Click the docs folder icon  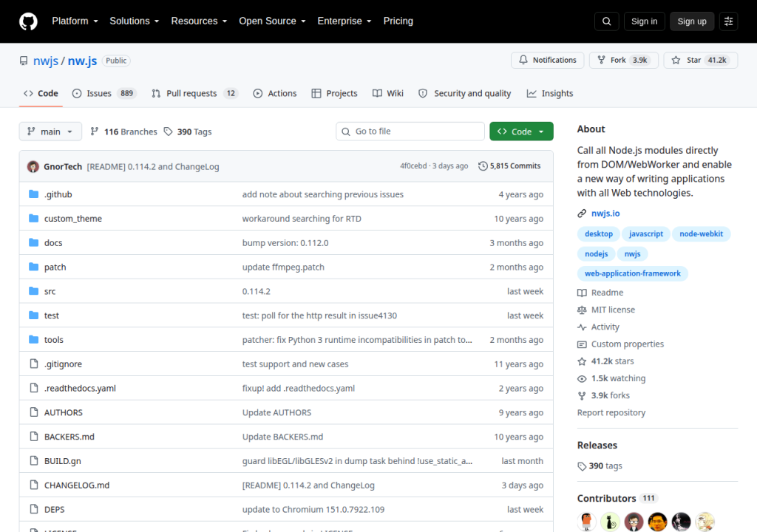pyautogui.click(x=33, y=242)
